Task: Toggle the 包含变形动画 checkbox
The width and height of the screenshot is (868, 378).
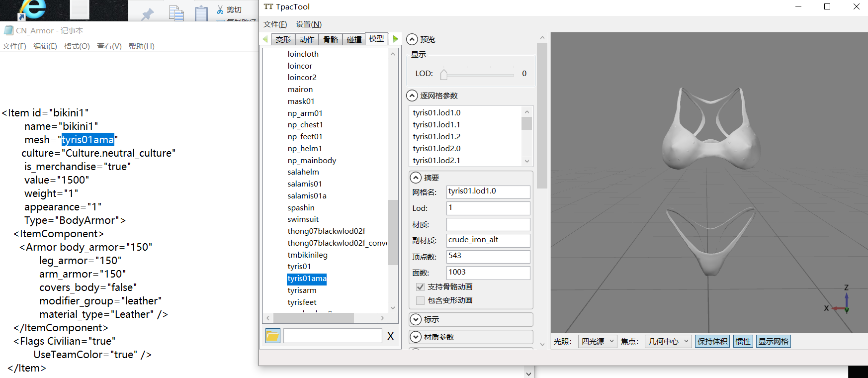Action: 420,300
